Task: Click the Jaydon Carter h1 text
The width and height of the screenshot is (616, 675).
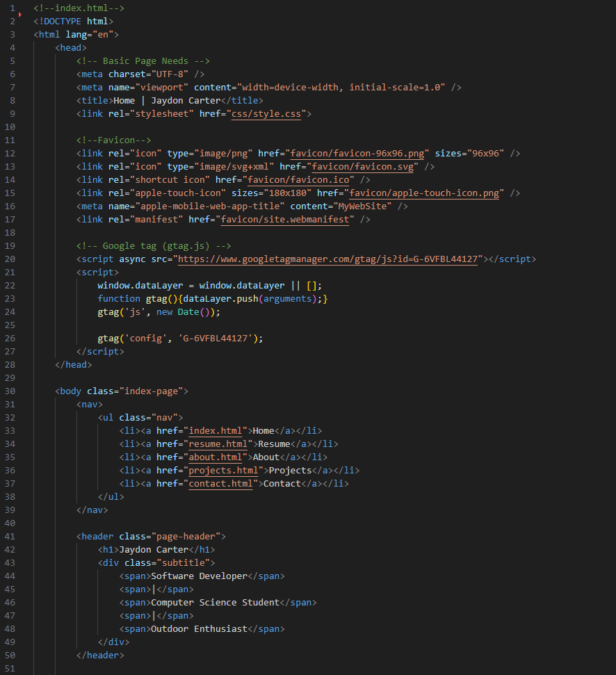Action: pyautogui.click(x=154, y=549)
